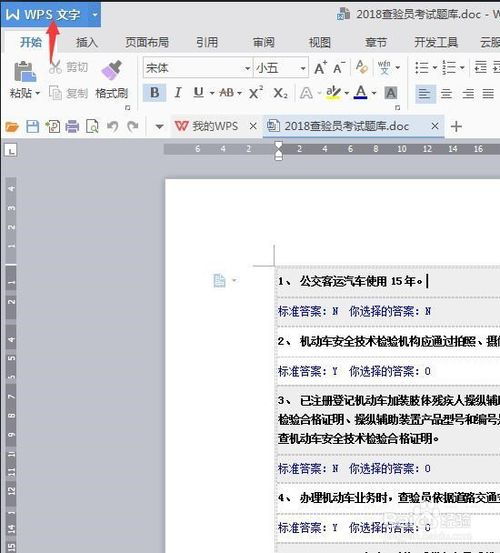Click the Save floppy disk icon
This screenshot has width=500, height=553.
tap(32, 126)
